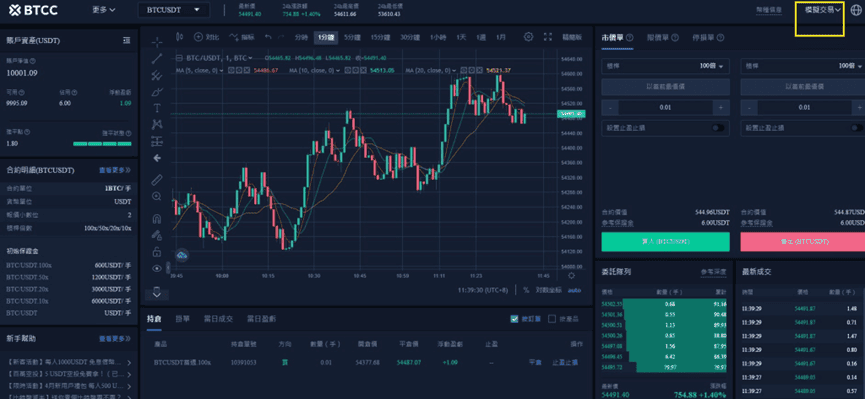The height and width of the screenshot is (399, 865).
Task: Click 查看更多 in 合約明細 section
Action: pyautogui.click(x=115, y=170)
